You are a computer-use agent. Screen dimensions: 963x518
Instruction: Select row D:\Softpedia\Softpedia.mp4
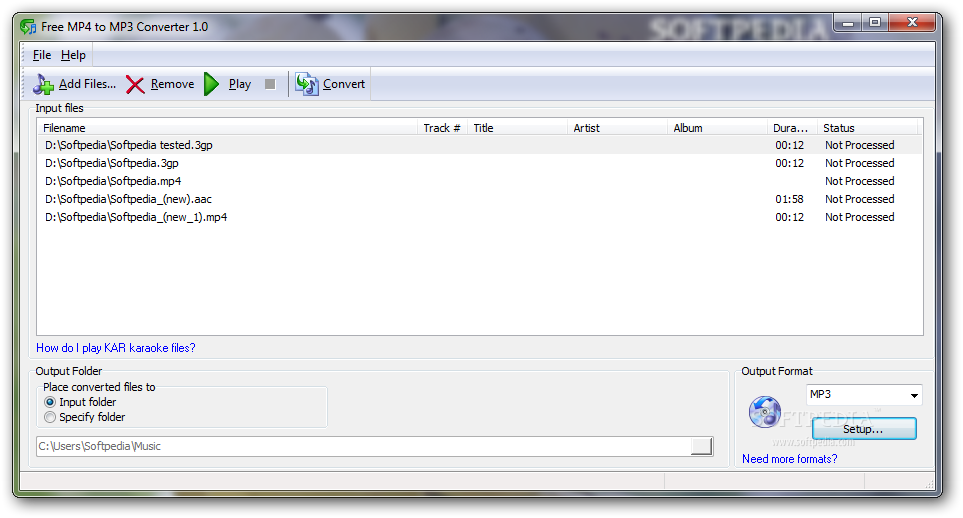pyautogui.click(x=479, y=181)
